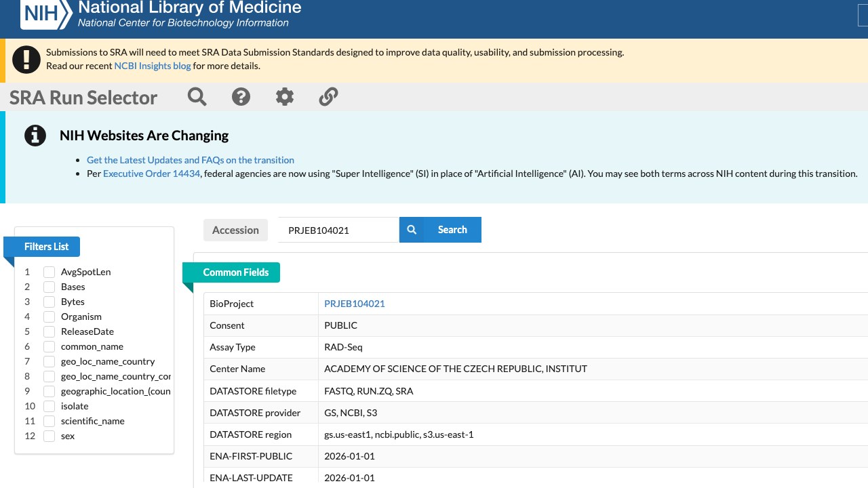Open the PRJEB104021 BioProject link
868x488 pixels.
click(355, 304)
